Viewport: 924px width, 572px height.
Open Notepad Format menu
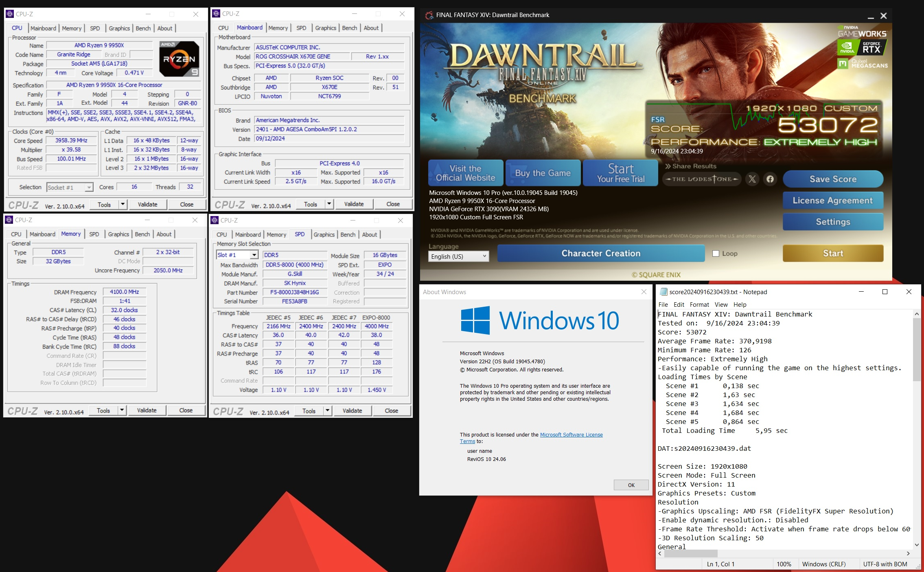click(699, 304)
